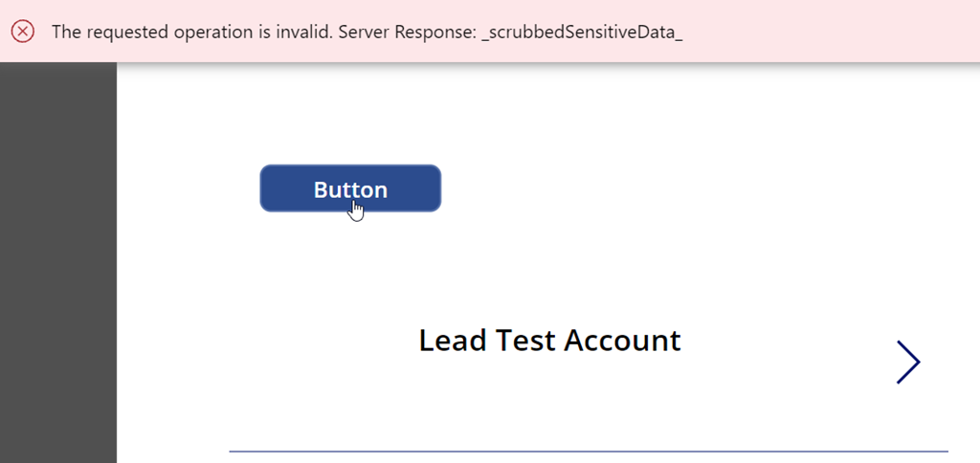
Task: Dismiss error using the X circle icon
Action: 23,32
